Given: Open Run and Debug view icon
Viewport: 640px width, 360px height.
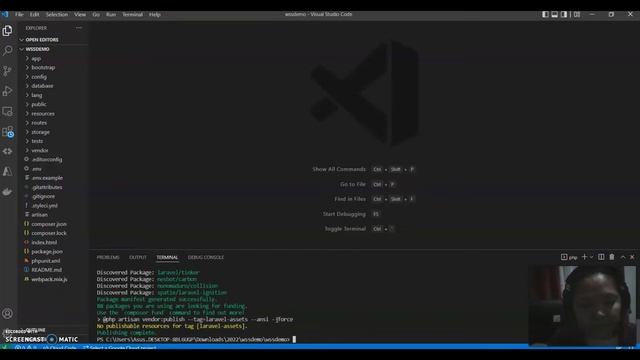Looking at the screenshot, I should [x=7, y=91].
